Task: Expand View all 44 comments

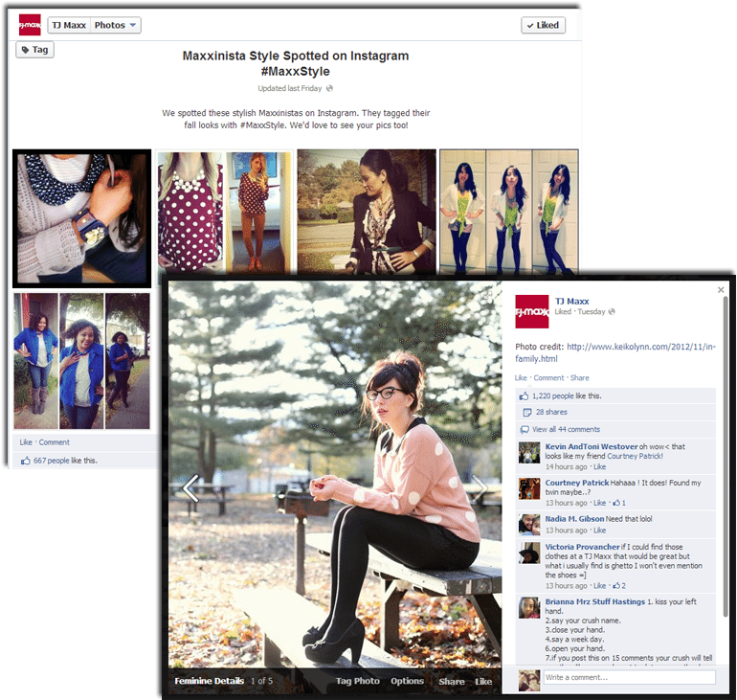Action: [x=566, y=430]
